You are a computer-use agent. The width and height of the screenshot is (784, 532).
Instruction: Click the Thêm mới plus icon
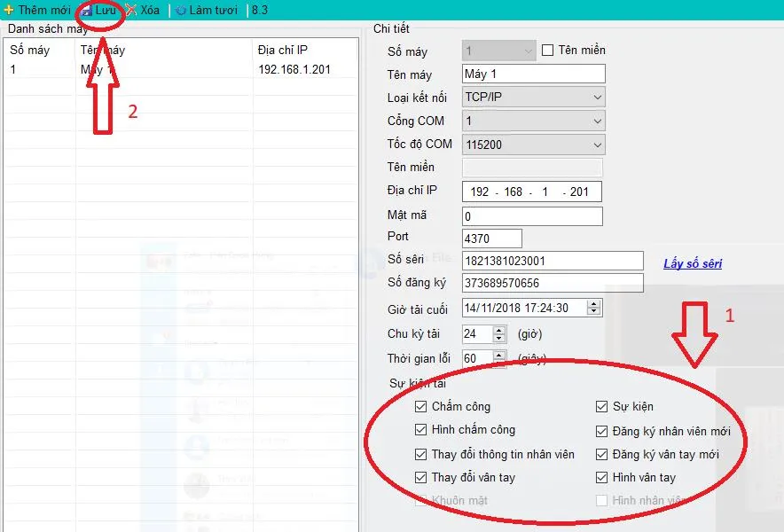coord(9,11)
